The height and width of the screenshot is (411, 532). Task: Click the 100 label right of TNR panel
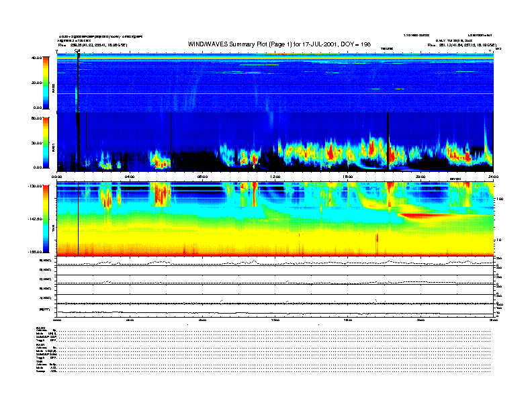(x=500, y=199)
